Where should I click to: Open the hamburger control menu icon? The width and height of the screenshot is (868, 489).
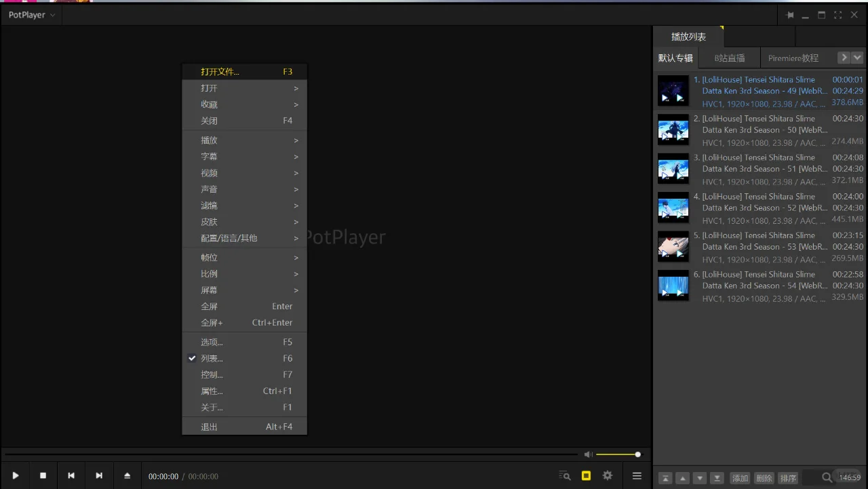tap(637, 475)
